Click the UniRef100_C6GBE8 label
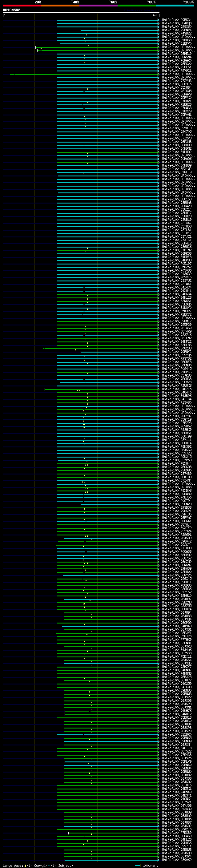Viewport: 197px width, 868px height. pos(177,362)
